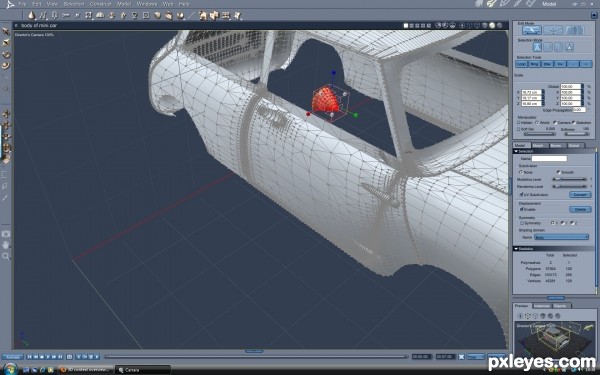Collapse the Selection section header
The height and width of the screenshot is (375, 600).
click(x=554, y=151)
